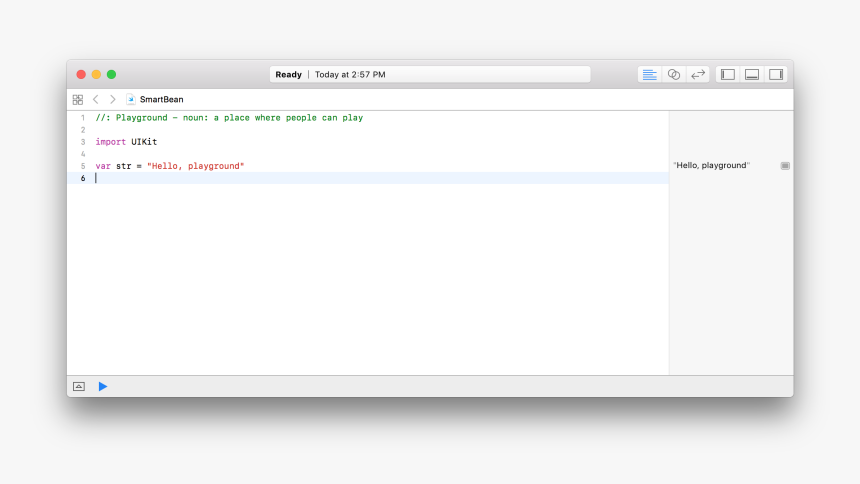Show inline result for "Hello, playground"
860x484 pixels.
tap(785, 166)
